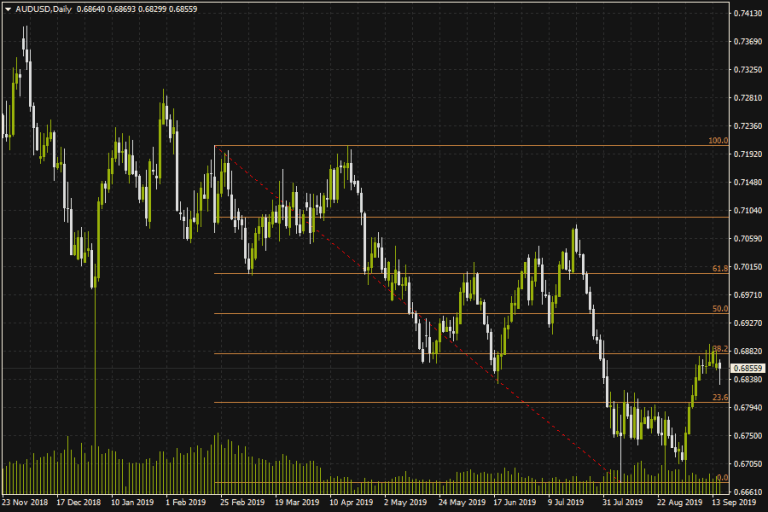Select the Fibonacci 61.8 level label
The image size is (768, 512).
click(718, 269)
